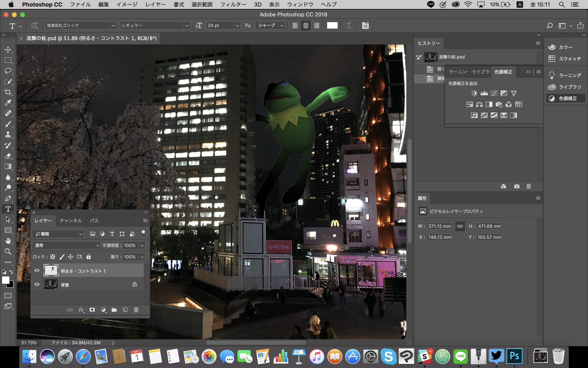588x368 pixels.
Task: Select the Rectangular Marquee tool
Action: pos(8,60)
